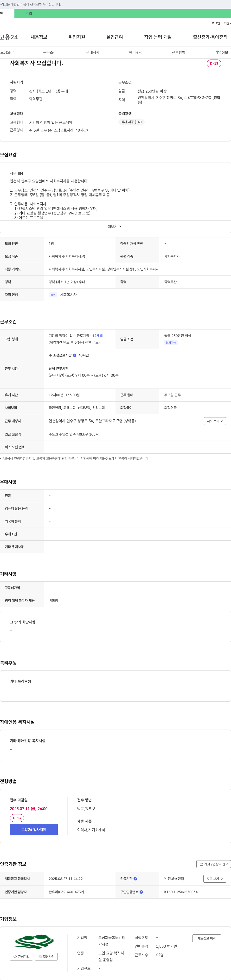
Task: Expand 지도 보기 for work location
Action: click(215, 421)
